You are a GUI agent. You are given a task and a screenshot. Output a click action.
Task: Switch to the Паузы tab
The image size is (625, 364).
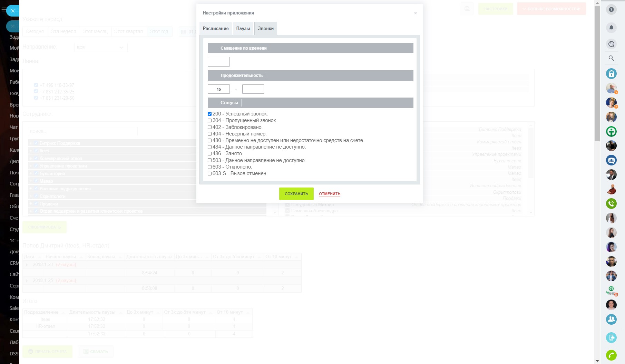243,28
